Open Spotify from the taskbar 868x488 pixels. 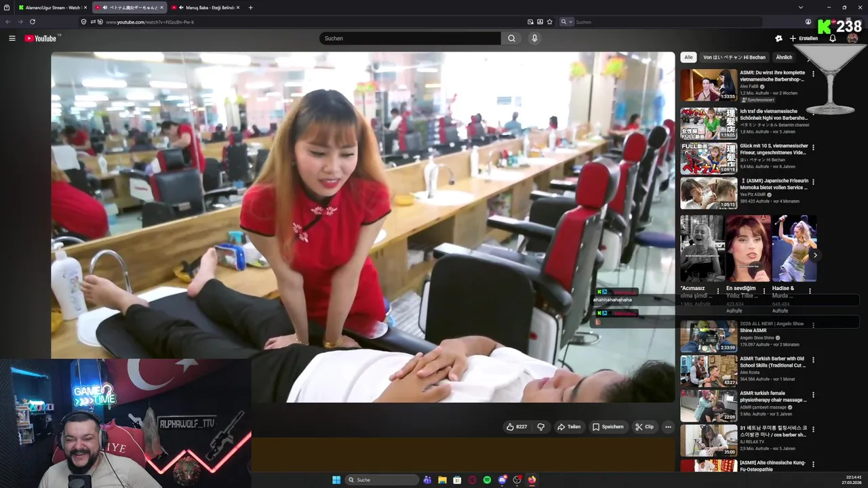[x=487, y=480]
